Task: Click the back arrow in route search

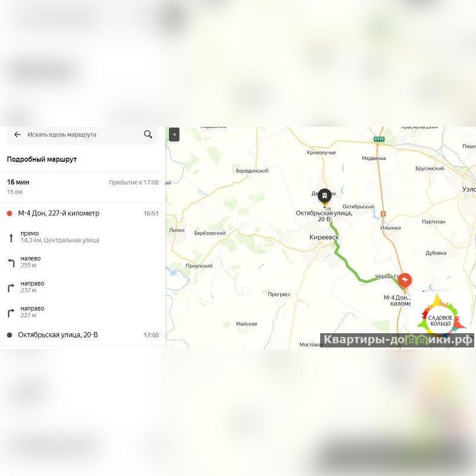Action: pyautogui.click(x=17, y=134)
